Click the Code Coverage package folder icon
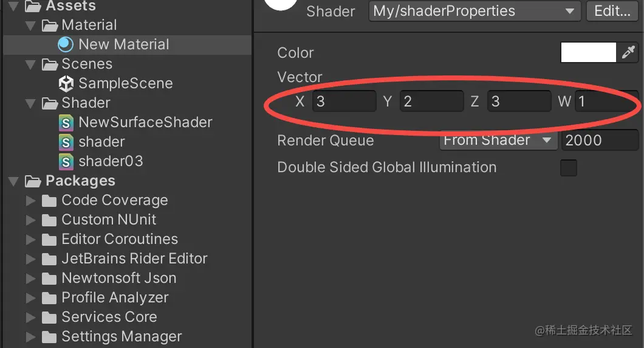644x348 pixels. click(49, 201)
